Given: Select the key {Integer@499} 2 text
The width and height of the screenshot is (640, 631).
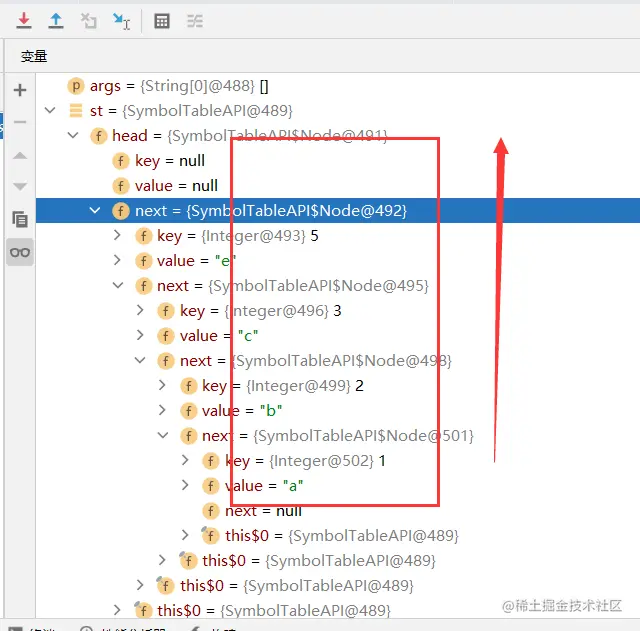Looking at the screenshot, I should (x=283, y=386).
